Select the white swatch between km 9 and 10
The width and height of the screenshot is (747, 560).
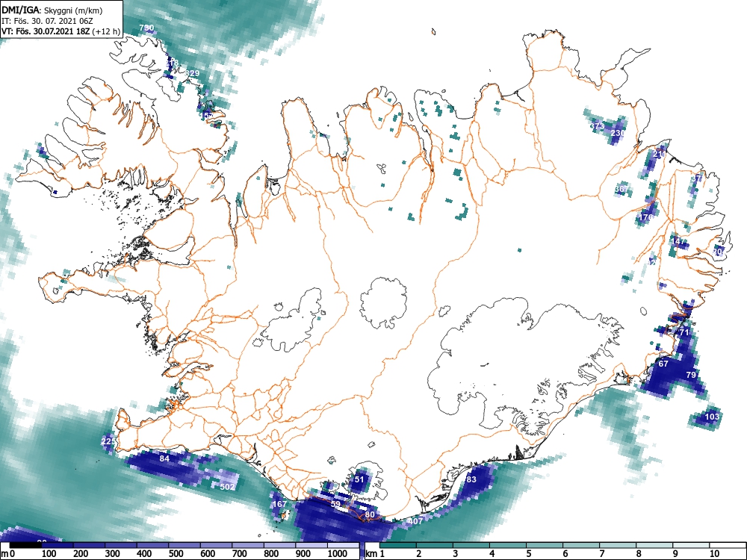[x=691, y=545]
